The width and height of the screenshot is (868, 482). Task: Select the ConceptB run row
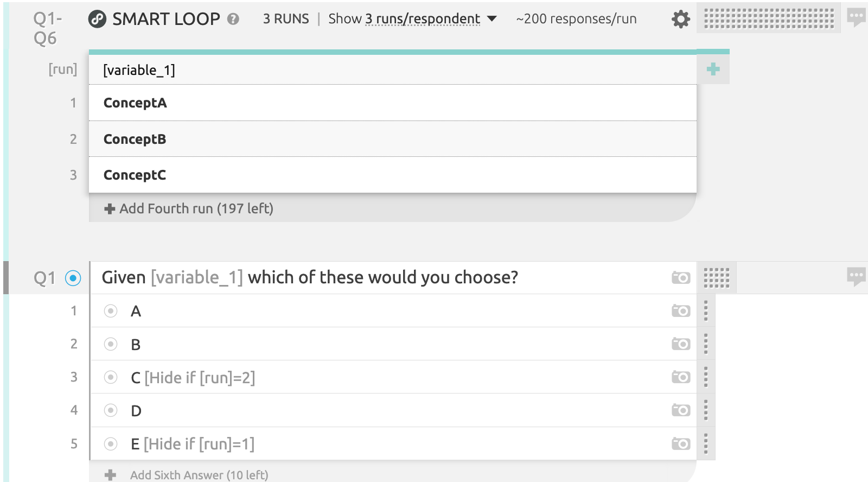click(393, 139)
